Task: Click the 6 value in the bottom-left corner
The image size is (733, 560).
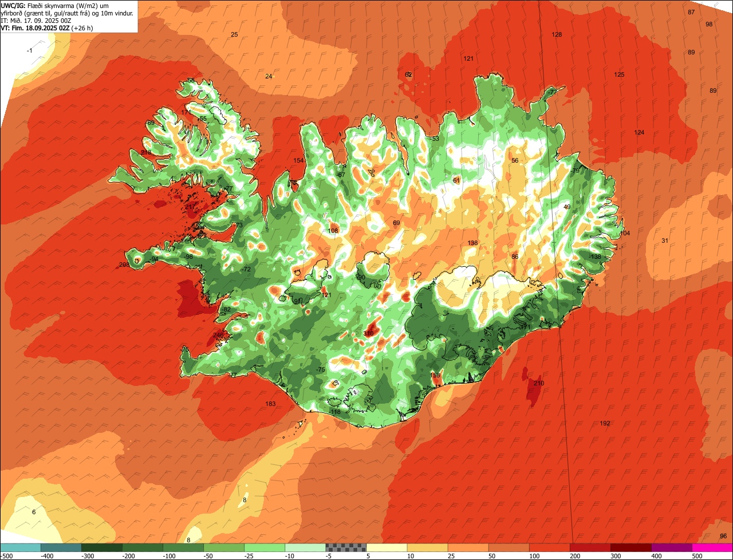Action: (x=34, y=511)
